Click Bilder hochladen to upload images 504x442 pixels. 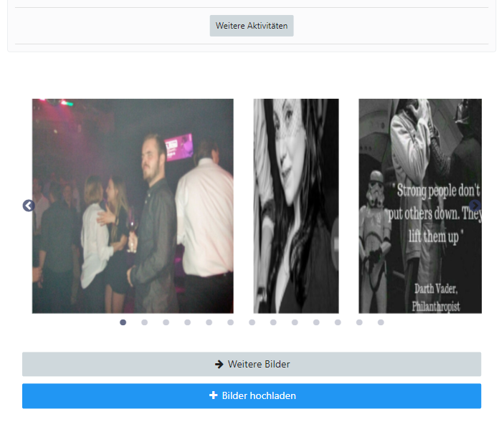click(252, 395)
